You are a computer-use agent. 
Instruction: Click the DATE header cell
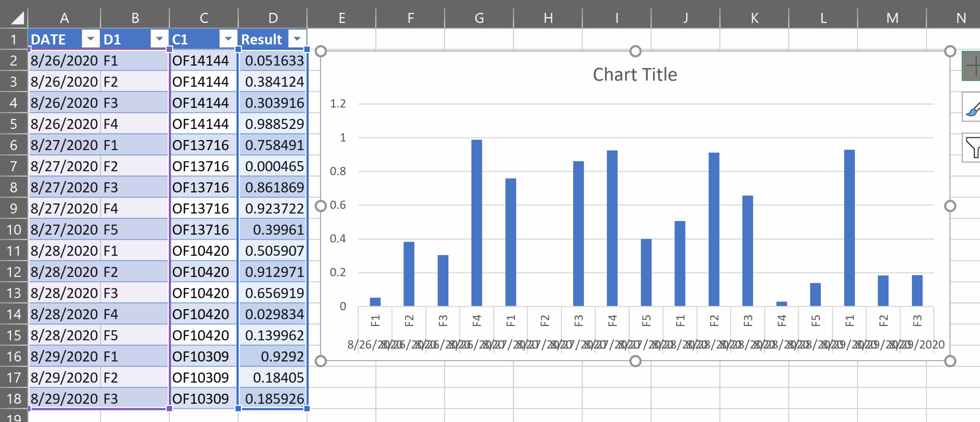coord(49,39)
